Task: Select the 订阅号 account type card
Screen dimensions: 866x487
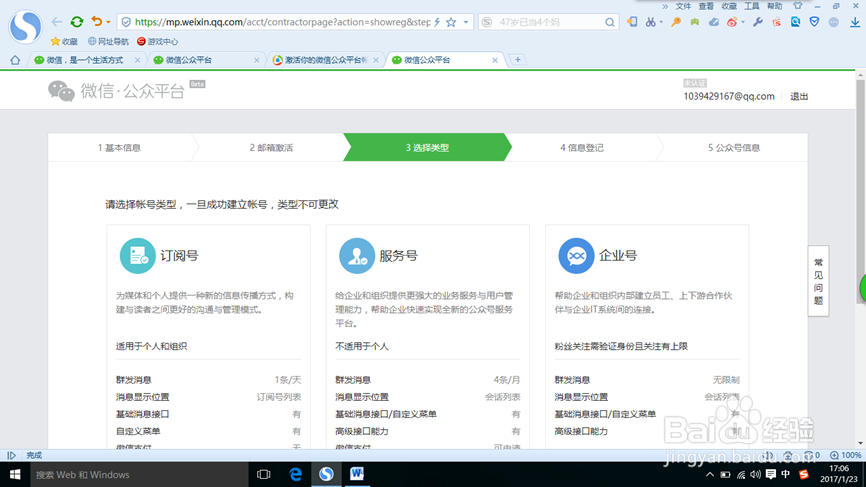Action: pyautogui.click(x=208, y=337)
